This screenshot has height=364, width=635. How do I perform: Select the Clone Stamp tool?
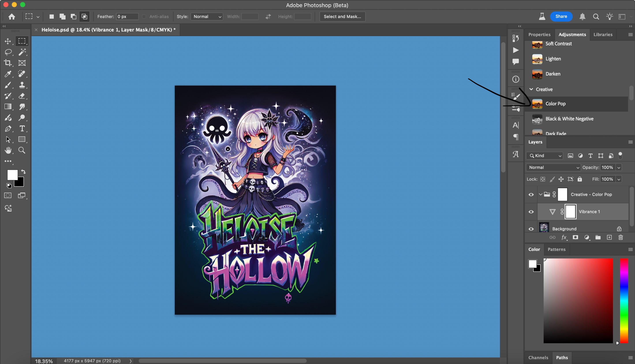click(22, 85)
